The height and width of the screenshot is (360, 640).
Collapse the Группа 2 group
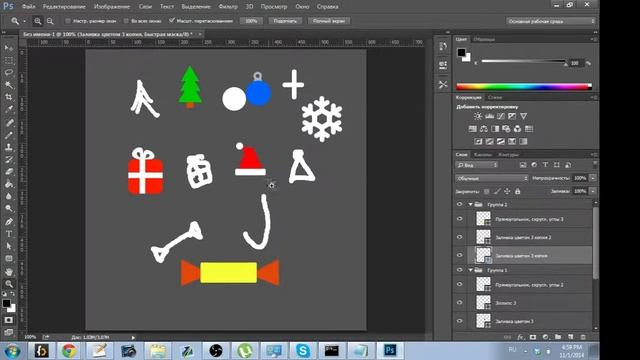[x=471, y=204]
